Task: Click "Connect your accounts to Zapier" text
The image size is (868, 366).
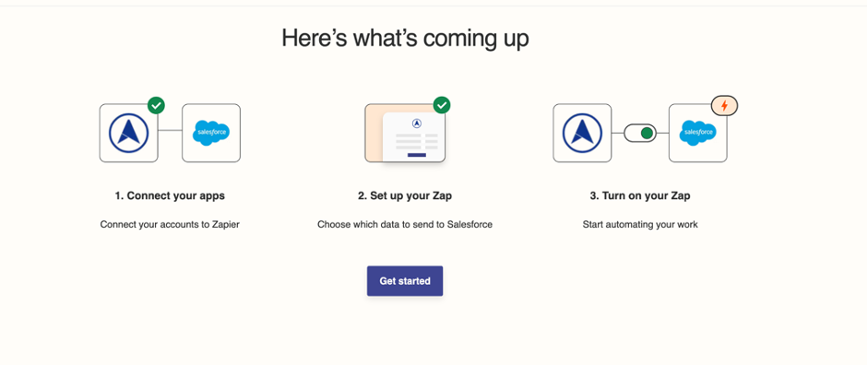Action: click(170, 225)
